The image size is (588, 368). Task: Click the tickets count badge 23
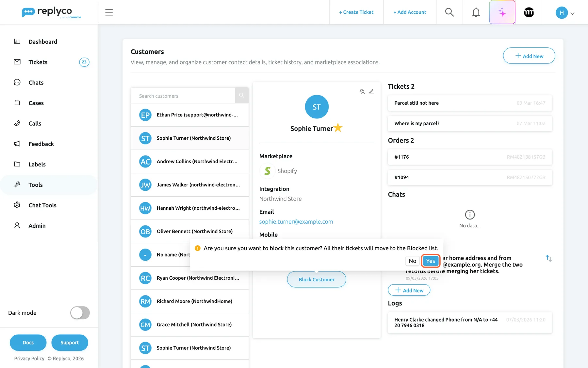84,62
